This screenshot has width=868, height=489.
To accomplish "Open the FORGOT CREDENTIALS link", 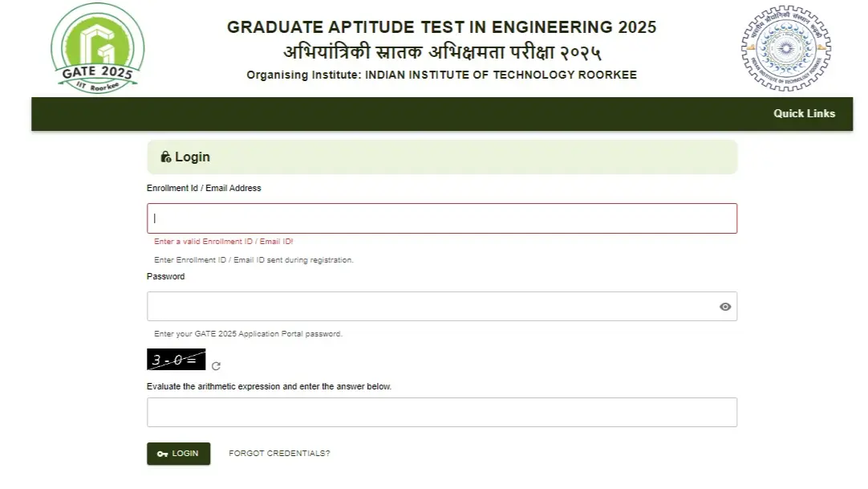I will 278,453.
